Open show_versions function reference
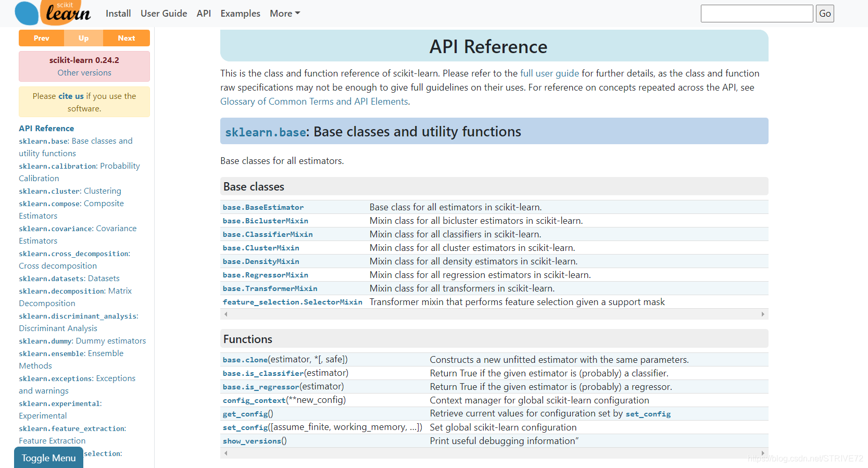868x468 pixels. coord(252,441)
